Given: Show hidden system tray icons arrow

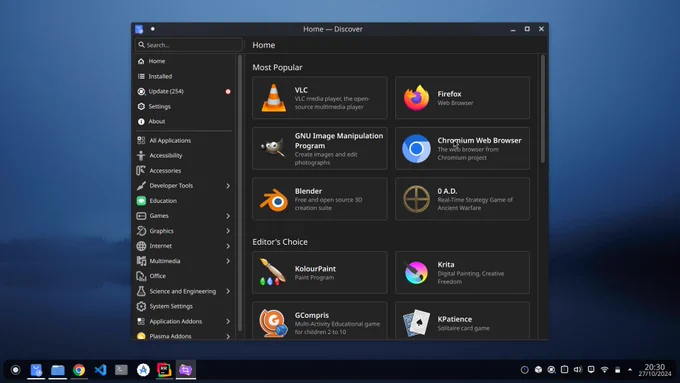Looking at the screenshot, I should [x=630, y=370].
